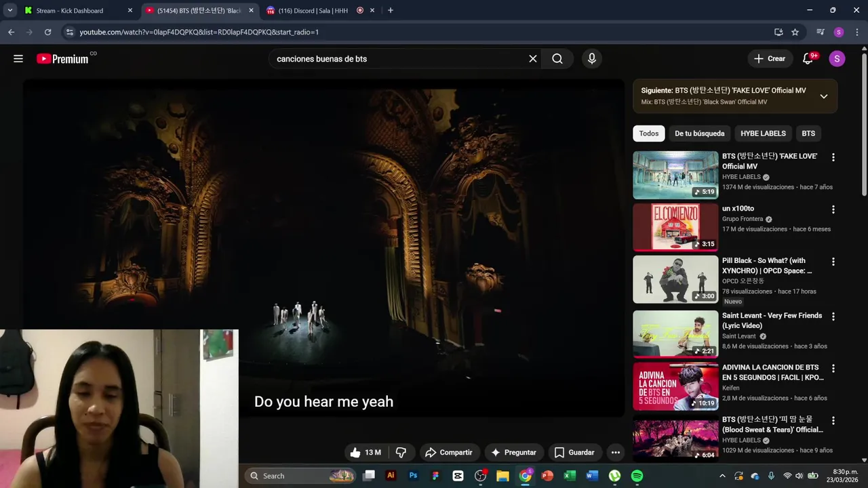Open File Explorer from taskbar
This screenshot has height=488, width=868.
pyautogui.click(x=502, y=476)
